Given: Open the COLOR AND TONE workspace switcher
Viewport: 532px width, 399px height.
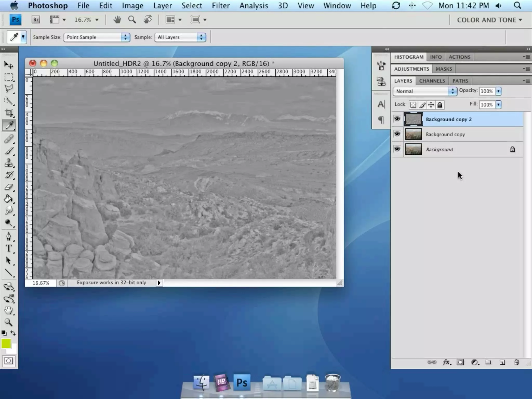Looking at the screenshot, I should pos(489,20).
